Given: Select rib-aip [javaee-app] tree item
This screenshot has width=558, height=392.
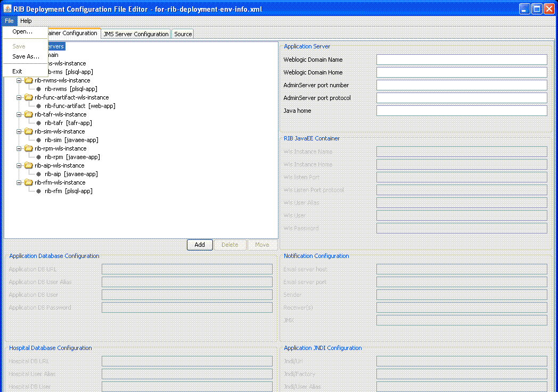Looking at the screenshot, I should pos(71,174).
